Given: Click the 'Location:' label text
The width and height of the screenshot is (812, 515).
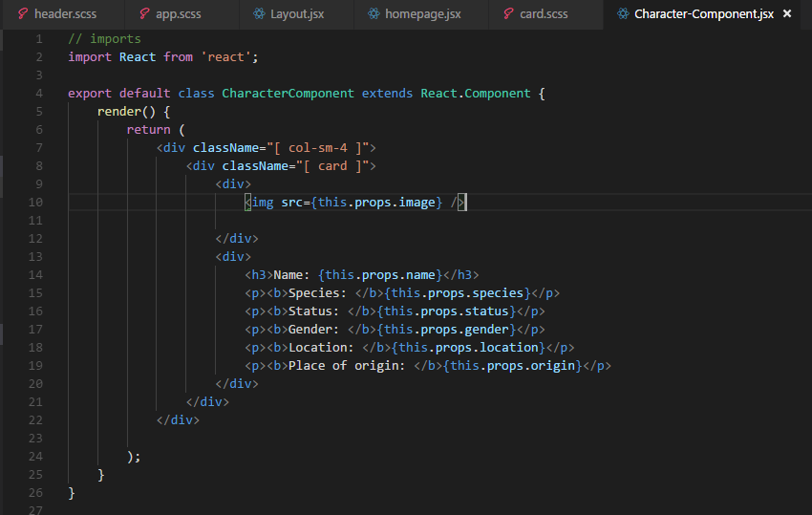Looking at the screenshot, I should coord(321,347).
